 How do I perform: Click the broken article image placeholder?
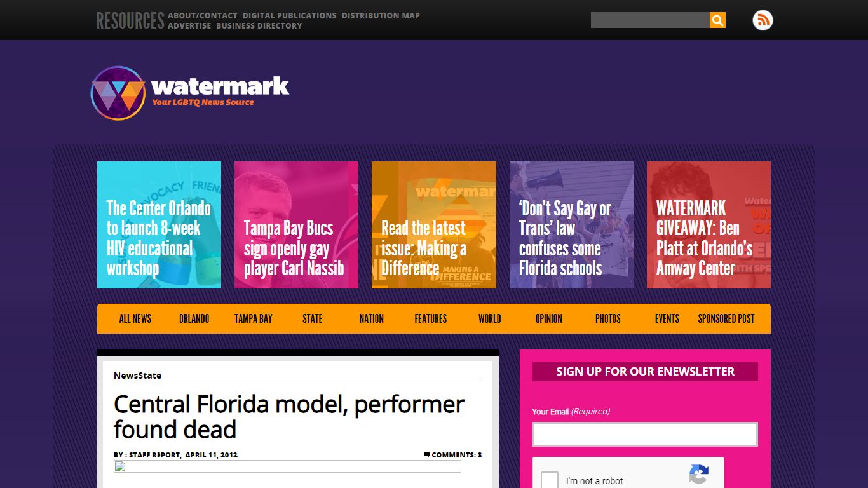pos(287,467)
